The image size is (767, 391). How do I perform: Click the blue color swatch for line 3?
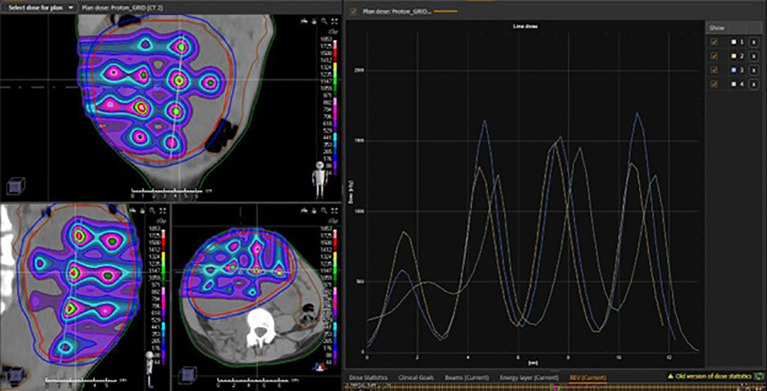[x=734, y=70]
